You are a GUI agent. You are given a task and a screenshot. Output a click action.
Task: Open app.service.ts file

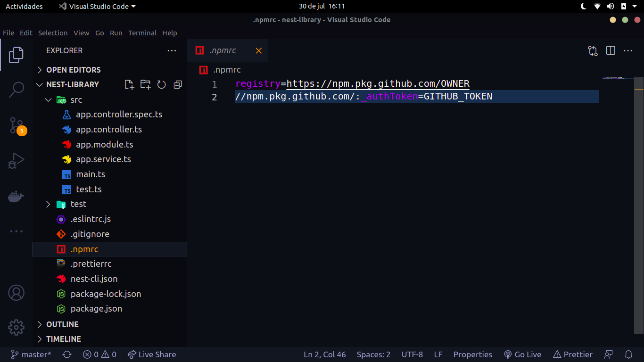pos(110,159)
